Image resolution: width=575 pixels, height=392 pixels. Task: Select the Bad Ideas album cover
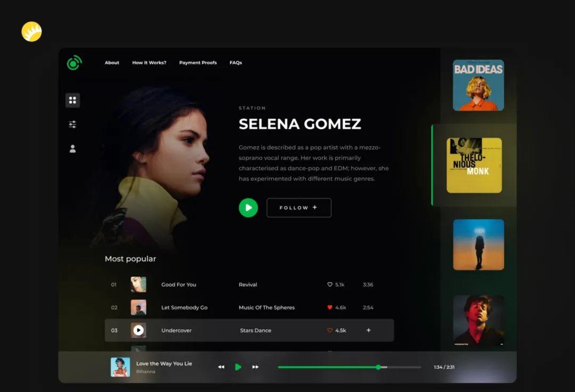[x=478, y=85]
